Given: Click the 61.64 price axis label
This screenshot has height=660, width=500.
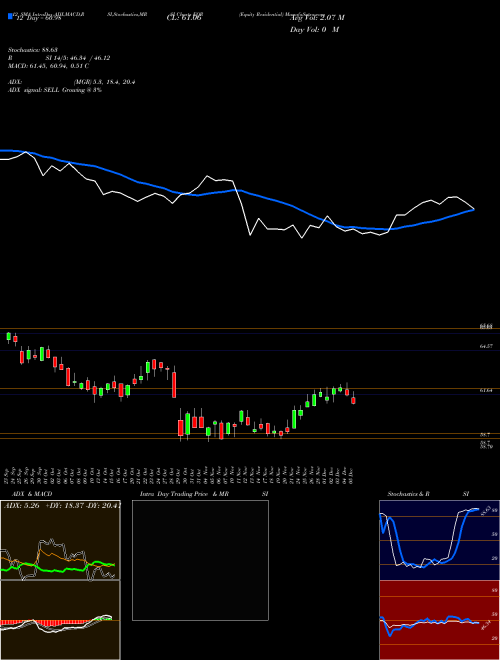Looking at the screenshot, I should (486, 391).
